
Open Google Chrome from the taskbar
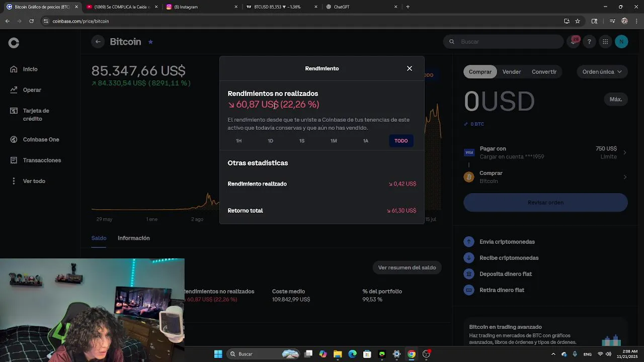point(412,354)
